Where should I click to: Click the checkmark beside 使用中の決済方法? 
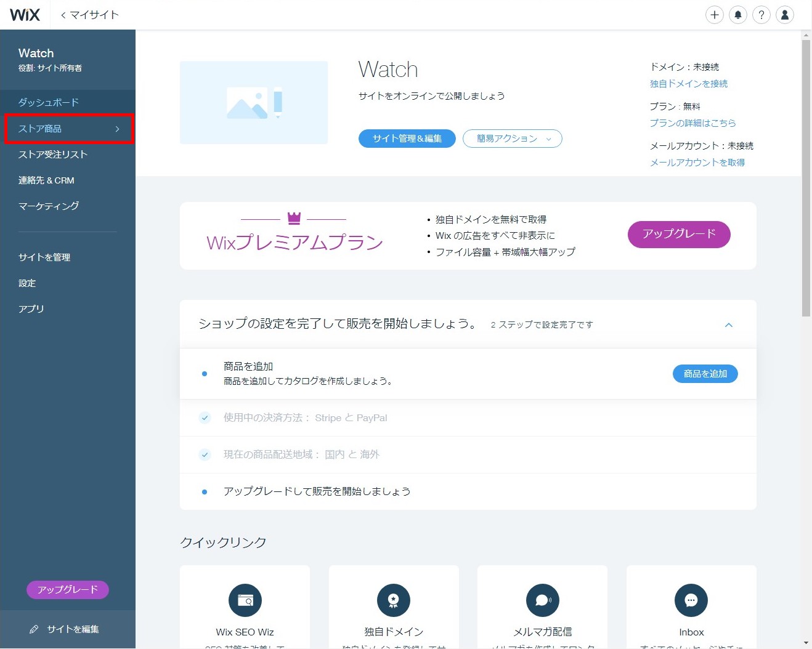point(205,418)
